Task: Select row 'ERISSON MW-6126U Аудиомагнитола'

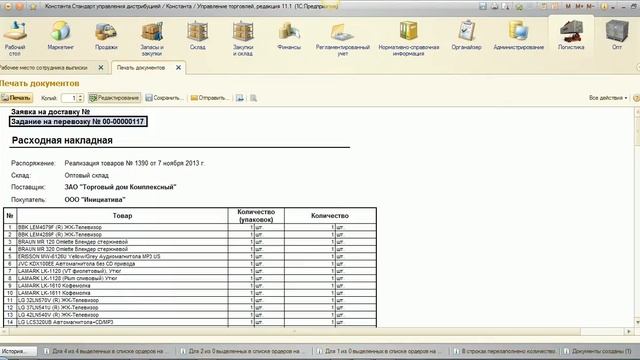Action: 190,257
